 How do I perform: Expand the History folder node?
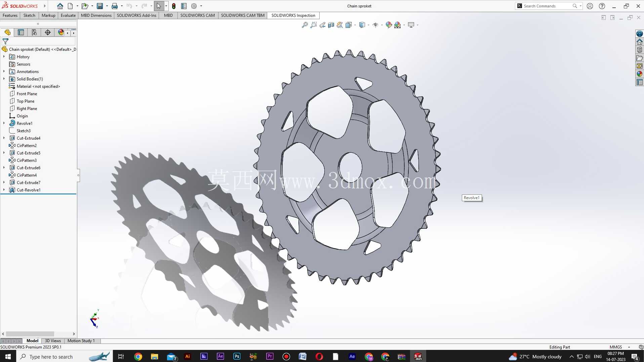point(4,57)
